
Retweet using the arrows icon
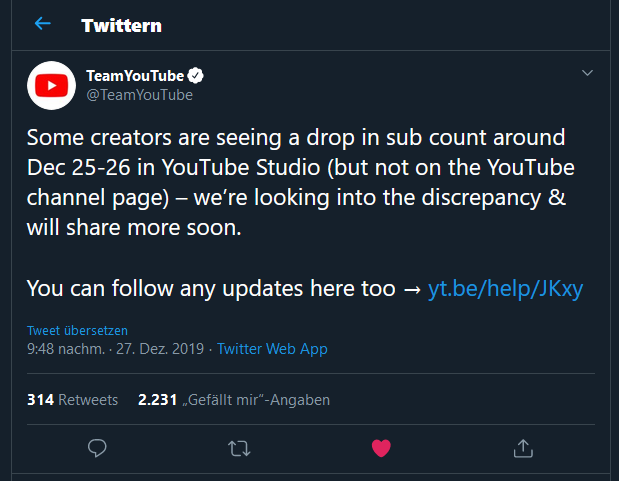(239, 449)
